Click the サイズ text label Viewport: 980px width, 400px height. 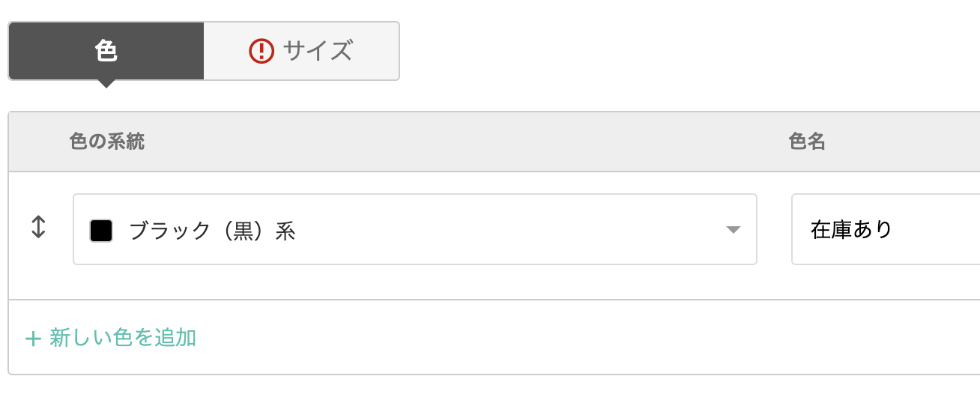point(318,51)
